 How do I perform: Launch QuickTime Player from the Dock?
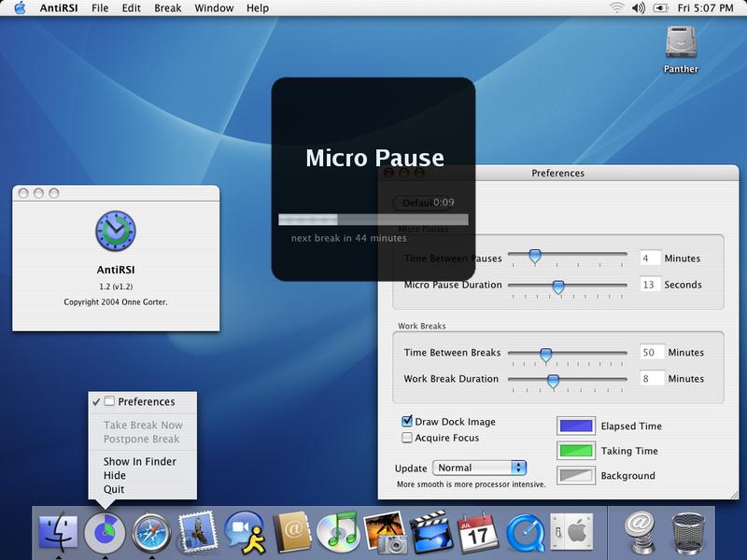click(x=525, y=532)
